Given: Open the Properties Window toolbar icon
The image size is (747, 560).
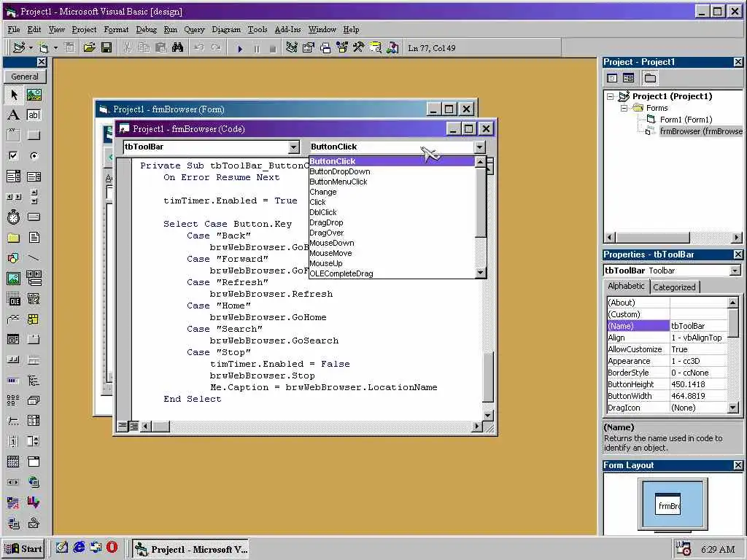Looking at the screenshot, I should 309,47.
